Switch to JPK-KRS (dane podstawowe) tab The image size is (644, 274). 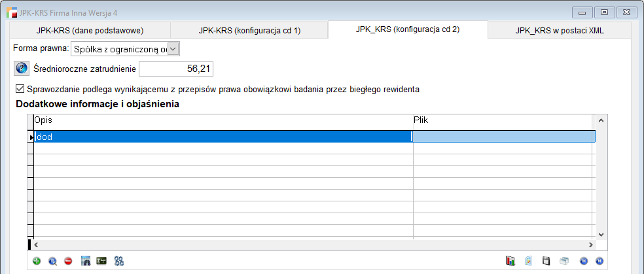point(90,30)
